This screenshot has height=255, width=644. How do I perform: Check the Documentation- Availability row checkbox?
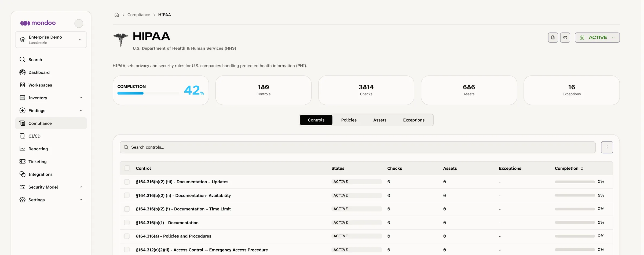click(127, 195)
